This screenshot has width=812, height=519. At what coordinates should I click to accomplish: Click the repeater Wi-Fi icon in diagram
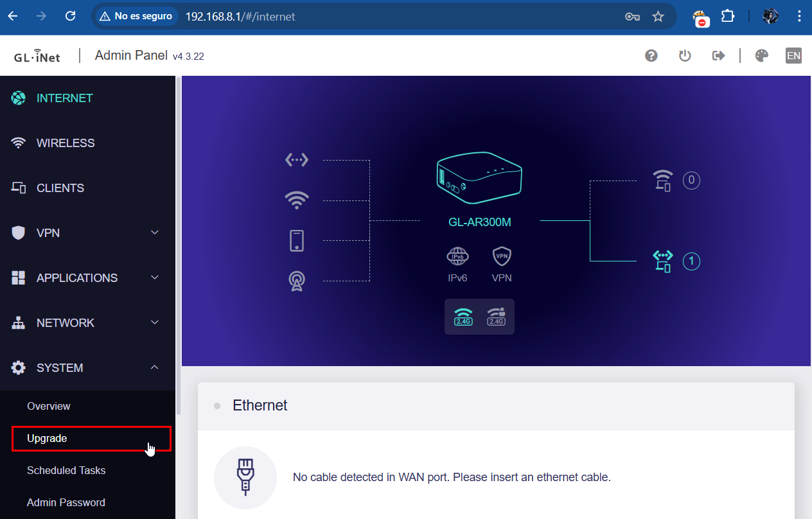click(296, 200)
